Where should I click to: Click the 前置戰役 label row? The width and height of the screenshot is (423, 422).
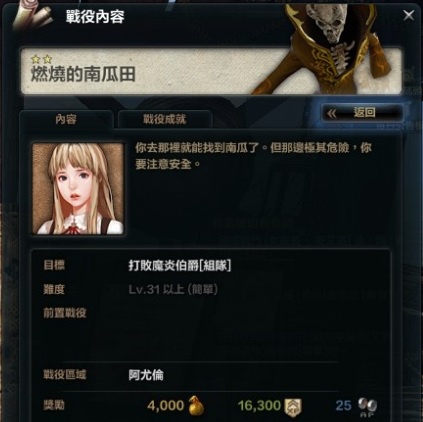65,313
